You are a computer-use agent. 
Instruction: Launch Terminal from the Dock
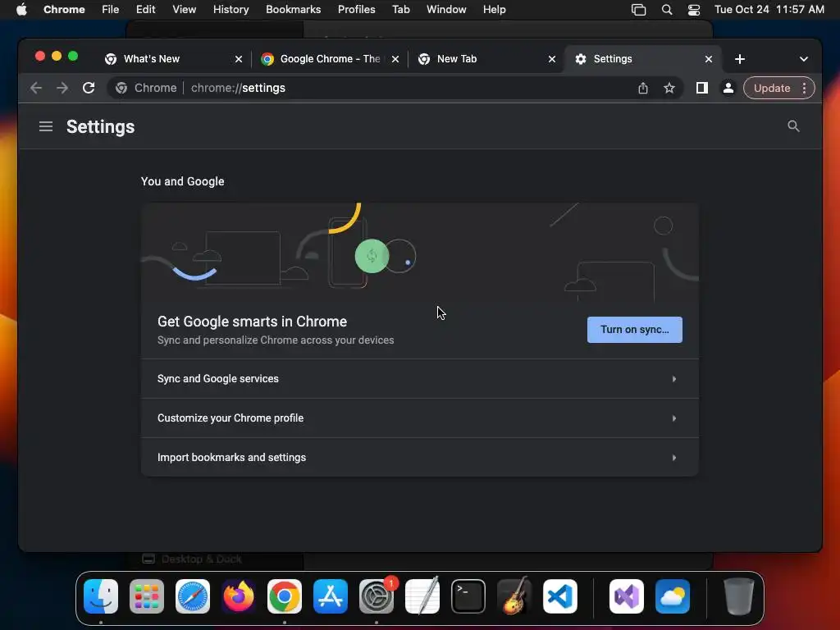[x=468, y=596]
